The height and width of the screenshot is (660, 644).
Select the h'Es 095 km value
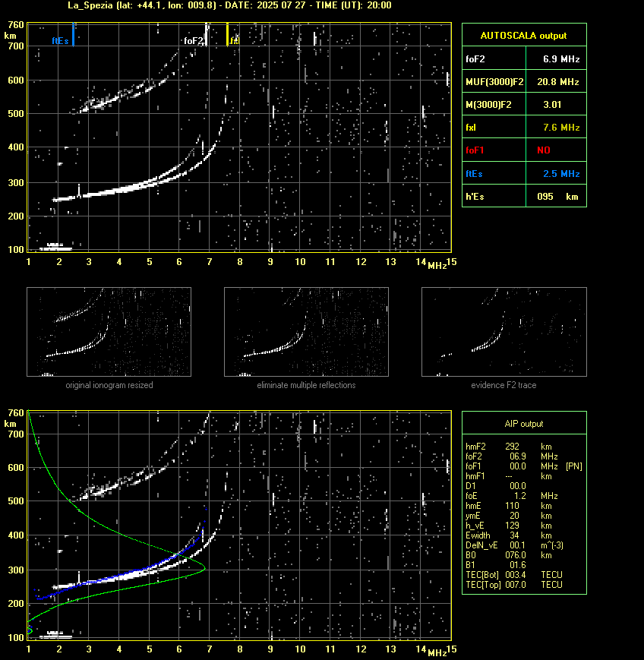coord(557,197)
